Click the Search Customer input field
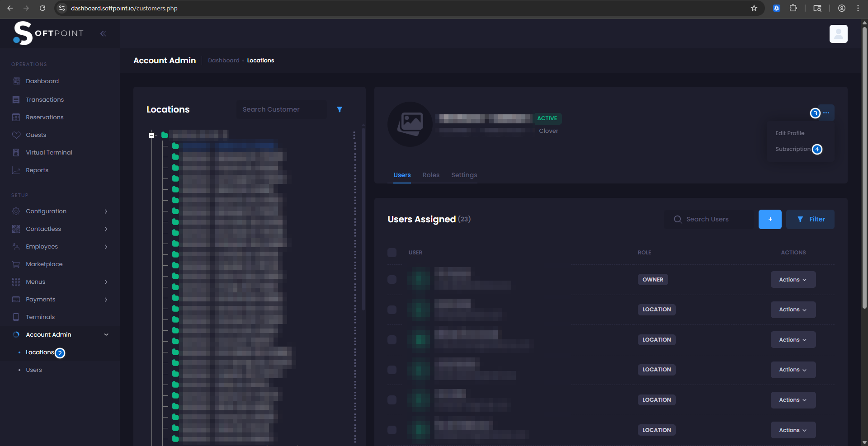Screen dimensions: 868x446 point(281,109)
